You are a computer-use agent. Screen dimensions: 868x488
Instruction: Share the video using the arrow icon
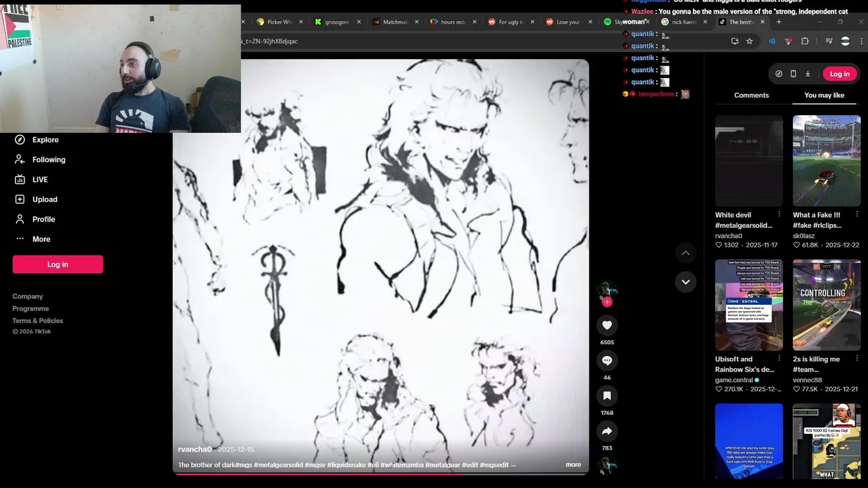607,431
